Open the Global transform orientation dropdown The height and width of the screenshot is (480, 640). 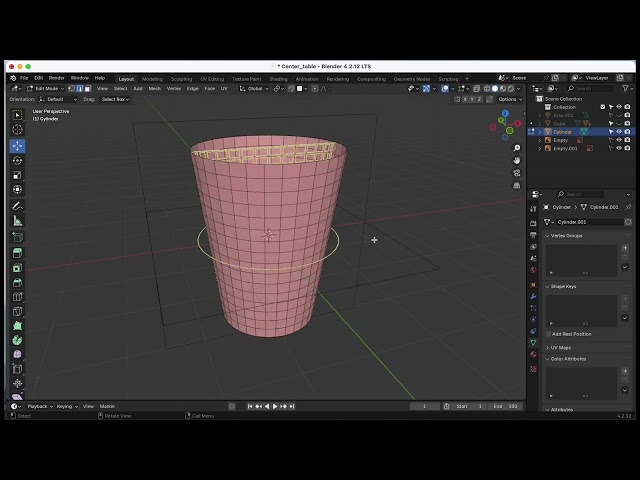(x=254, y=89)
